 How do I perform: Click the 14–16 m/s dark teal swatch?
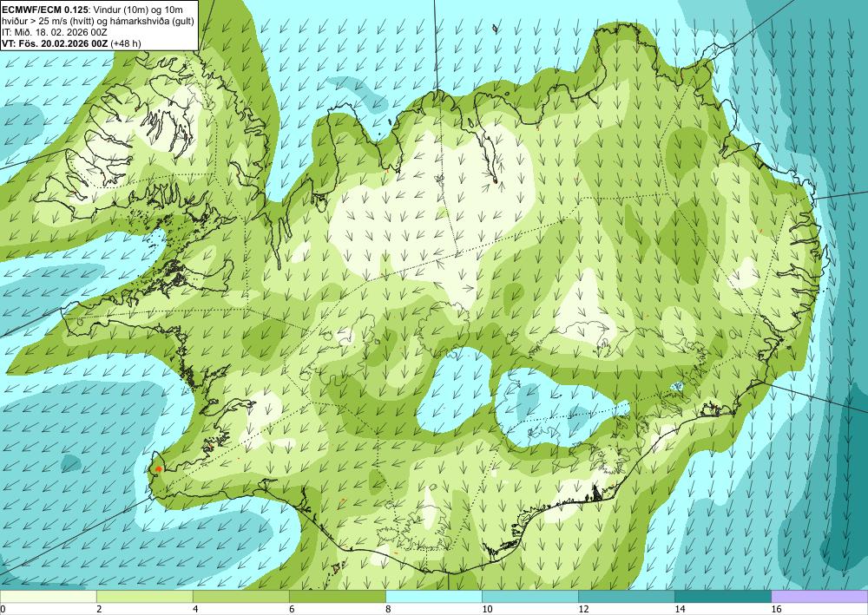tap(723, 596)
